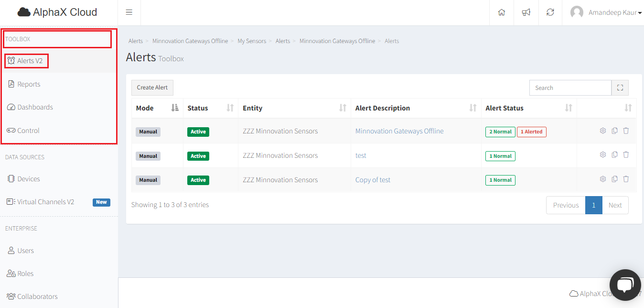Go to Dashboards in sidebar
Viewport: 644px width, 308px height.
(x=35, y=107)
